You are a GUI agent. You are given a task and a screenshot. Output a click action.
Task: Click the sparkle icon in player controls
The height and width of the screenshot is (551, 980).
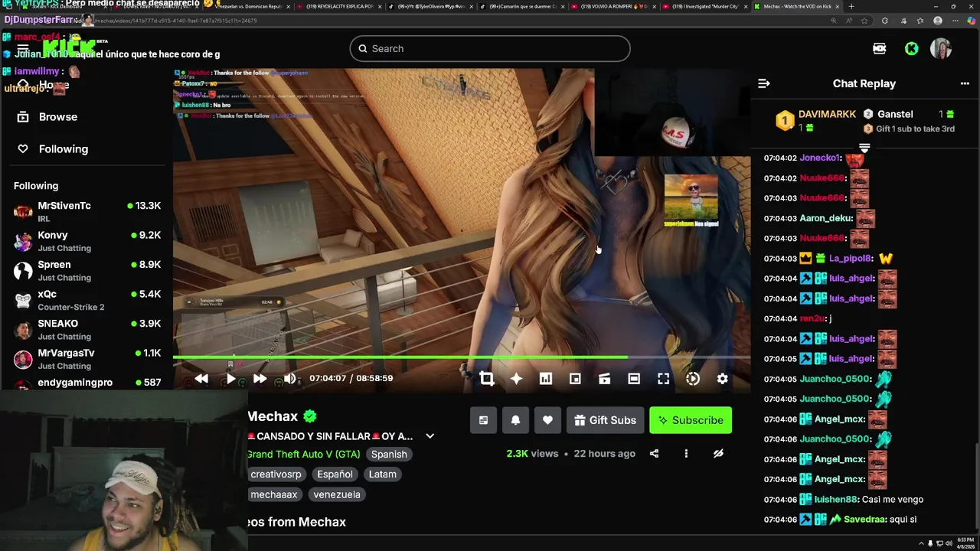click(516, 378)
